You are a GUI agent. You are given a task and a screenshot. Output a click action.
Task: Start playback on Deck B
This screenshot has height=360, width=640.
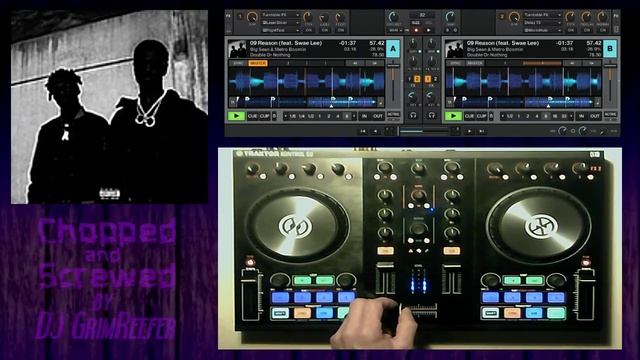(x=453, y=116)
